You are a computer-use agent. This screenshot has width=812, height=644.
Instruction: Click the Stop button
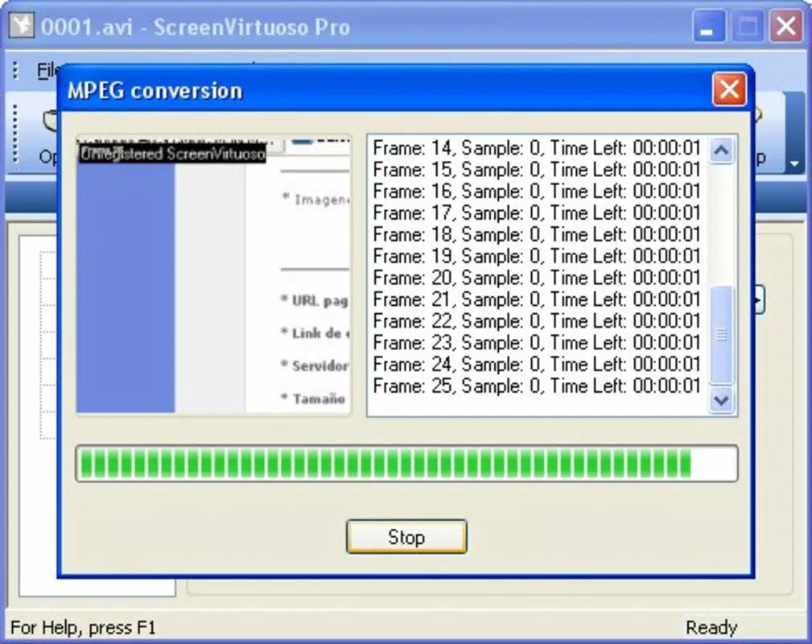(406, 537)
